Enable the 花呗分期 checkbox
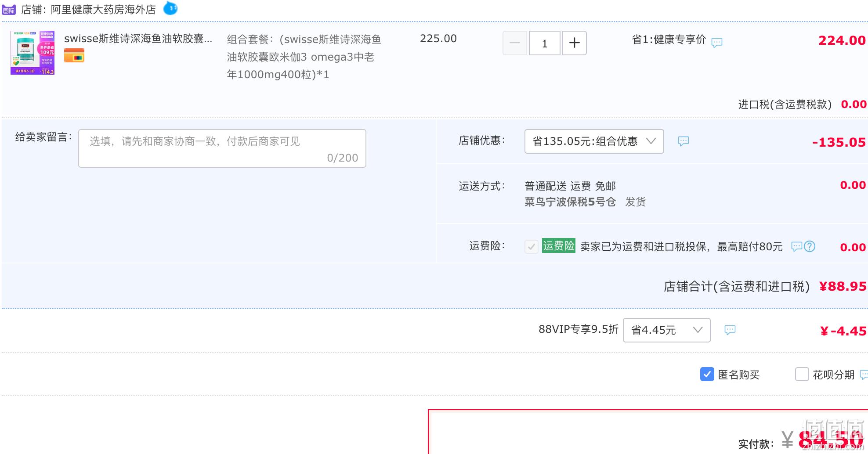 tap(802, 374)
